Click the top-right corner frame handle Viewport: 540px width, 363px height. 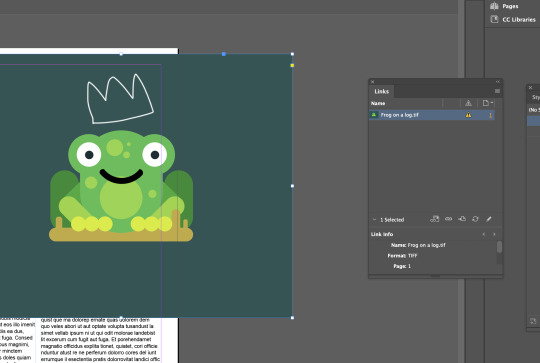click(292, 54)
